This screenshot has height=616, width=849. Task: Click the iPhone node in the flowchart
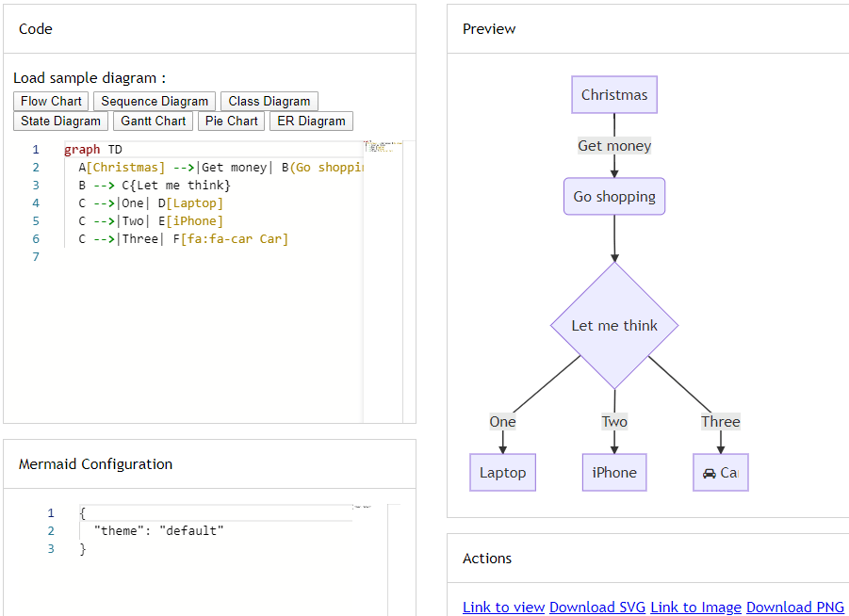point(614,473)
